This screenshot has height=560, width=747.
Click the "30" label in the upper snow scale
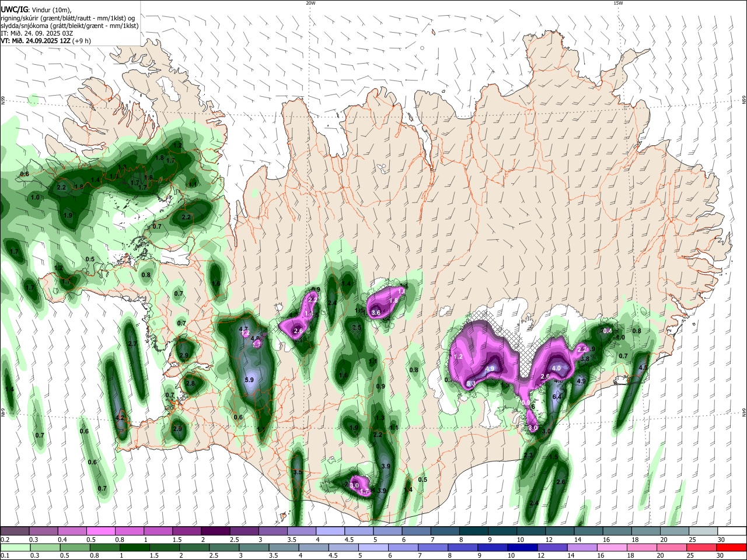[721, 540]
